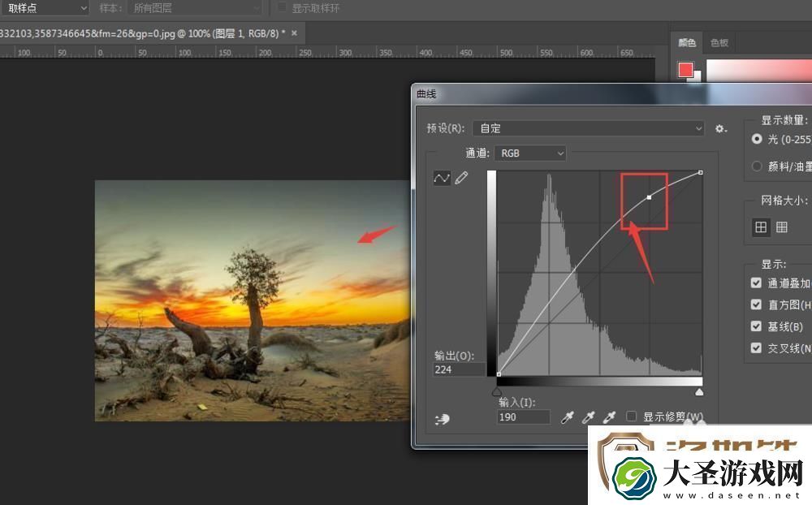
Task: Pick the black point eyedropper
Action: (568, 417)
